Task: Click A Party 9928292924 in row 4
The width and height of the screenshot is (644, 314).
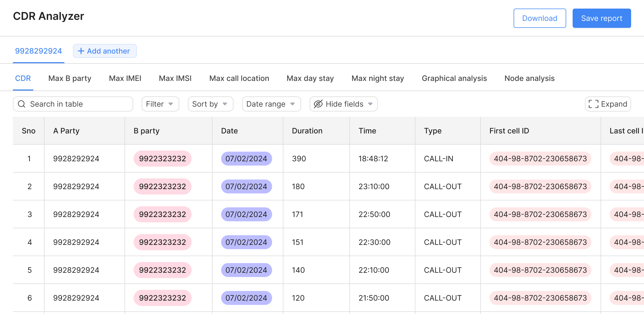Action: [76, 242]
